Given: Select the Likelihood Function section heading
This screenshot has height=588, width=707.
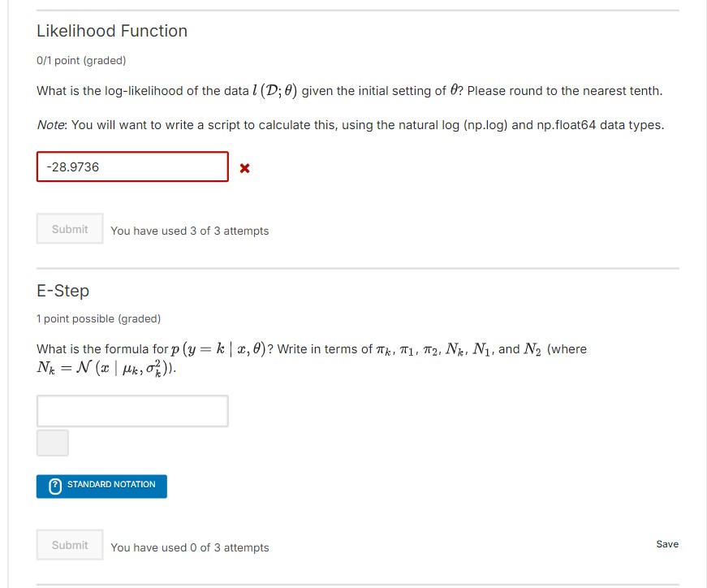Looking at the screenshot, I should tap(111, 31).
